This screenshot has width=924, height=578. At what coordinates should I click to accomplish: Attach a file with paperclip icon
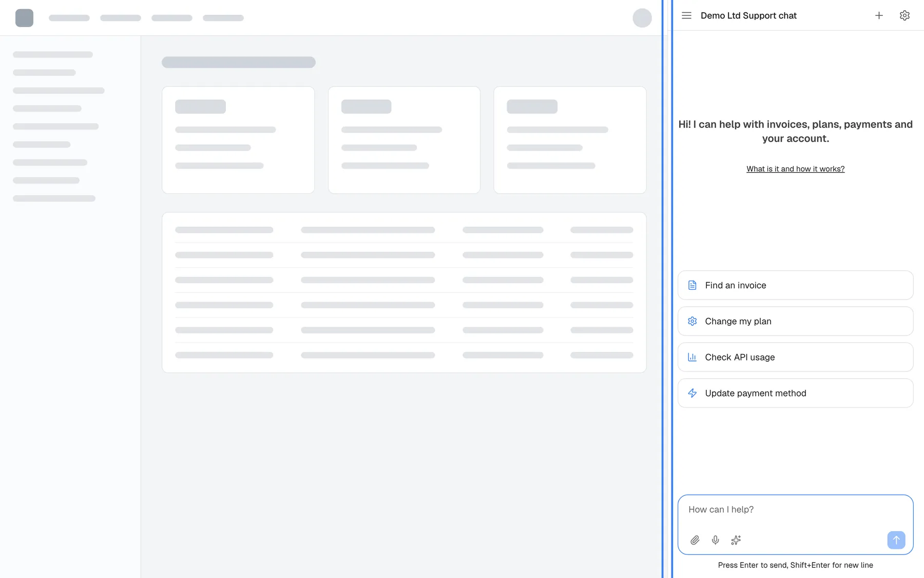pyautogui.click(x=695, y=540)
